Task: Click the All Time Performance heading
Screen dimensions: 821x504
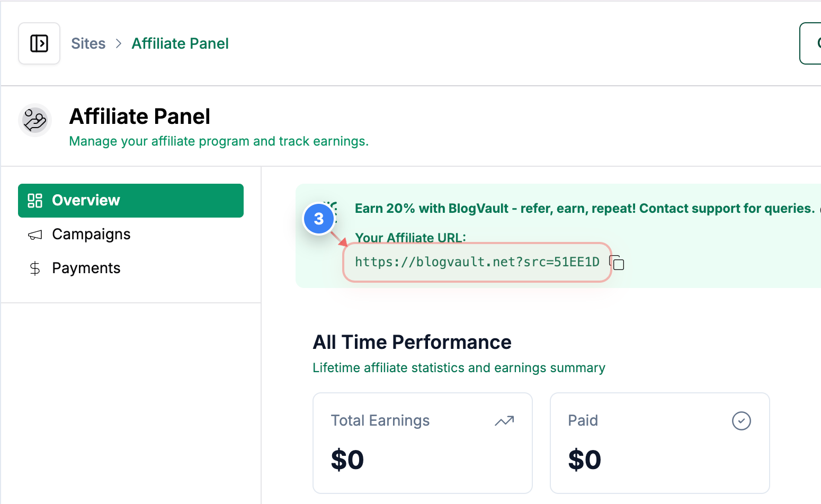Action: 412,343
